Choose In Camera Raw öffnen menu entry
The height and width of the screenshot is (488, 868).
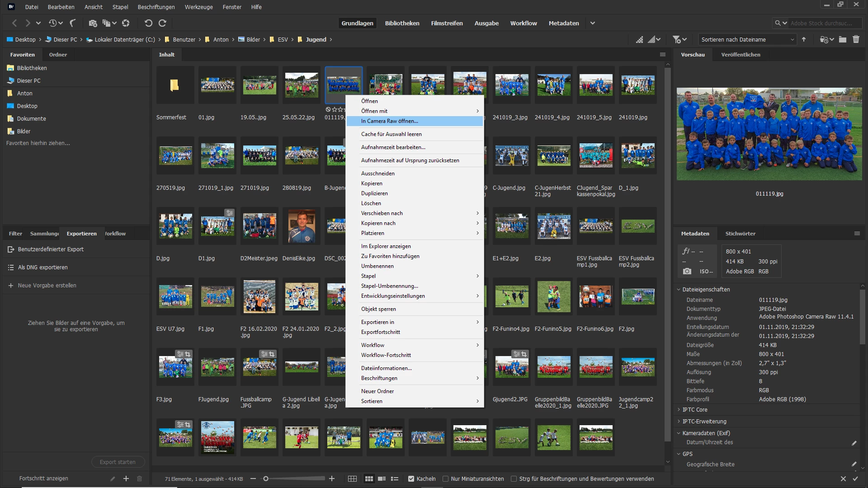tap(389, 121)
